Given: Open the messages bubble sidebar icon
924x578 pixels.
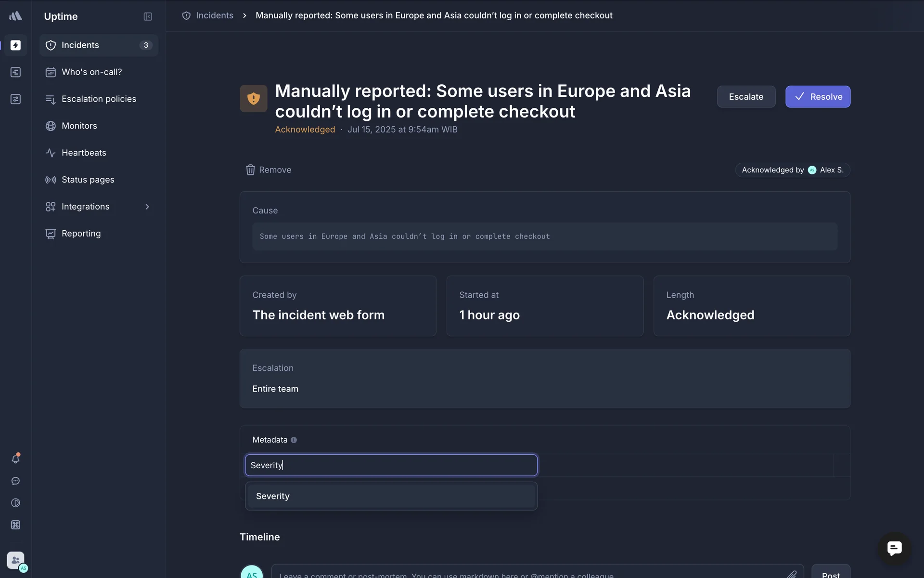Looking at the screenshot, I should click(15, 481).
